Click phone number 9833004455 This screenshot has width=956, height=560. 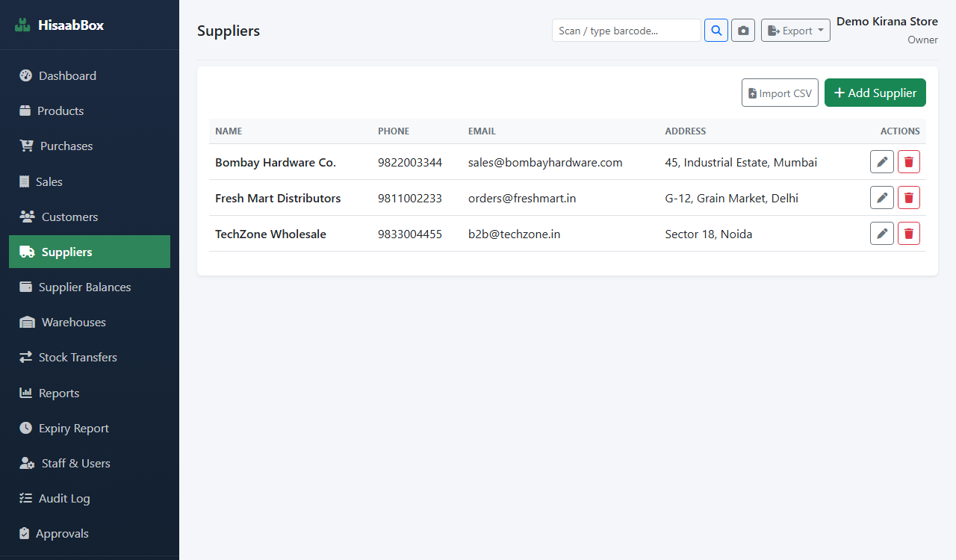pos(410,234)
